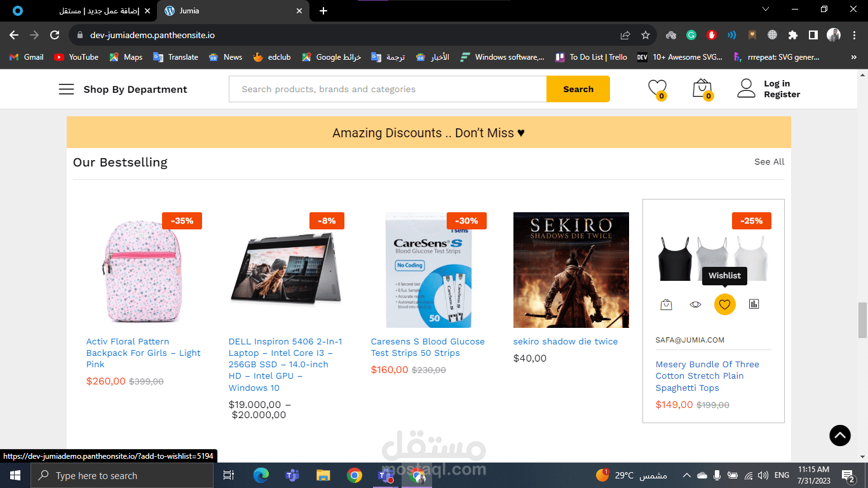The image size is (868, 488).
Task: Bookmark this page with the star icon
Action: pyautogui.click(x=646, y=35)
